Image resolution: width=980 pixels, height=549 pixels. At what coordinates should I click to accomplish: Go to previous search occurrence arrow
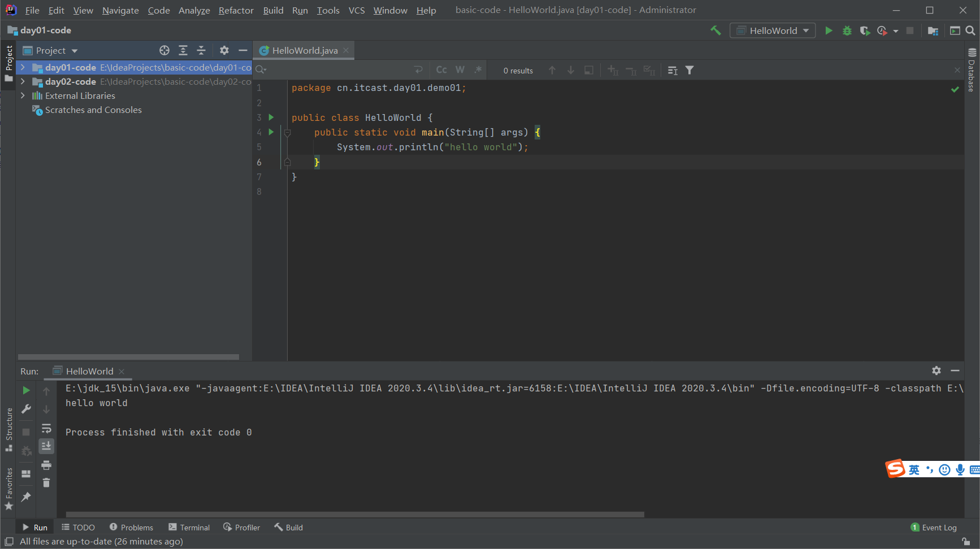552,70
